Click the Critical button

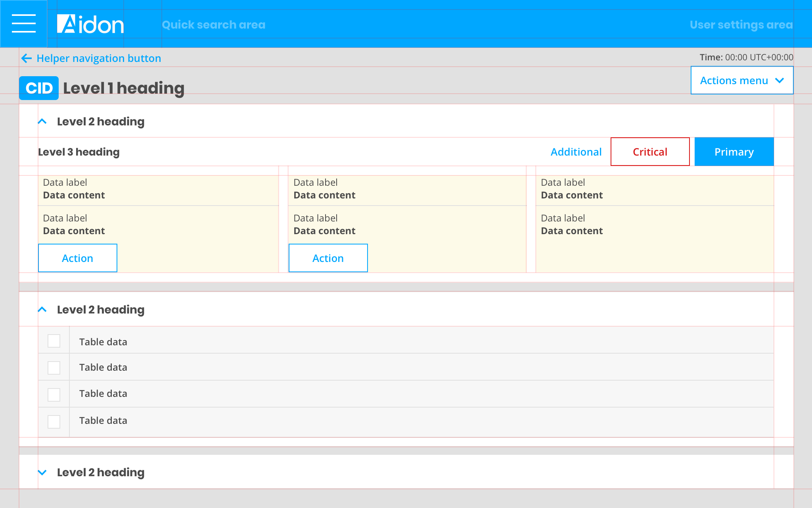[x=650, y=152]
